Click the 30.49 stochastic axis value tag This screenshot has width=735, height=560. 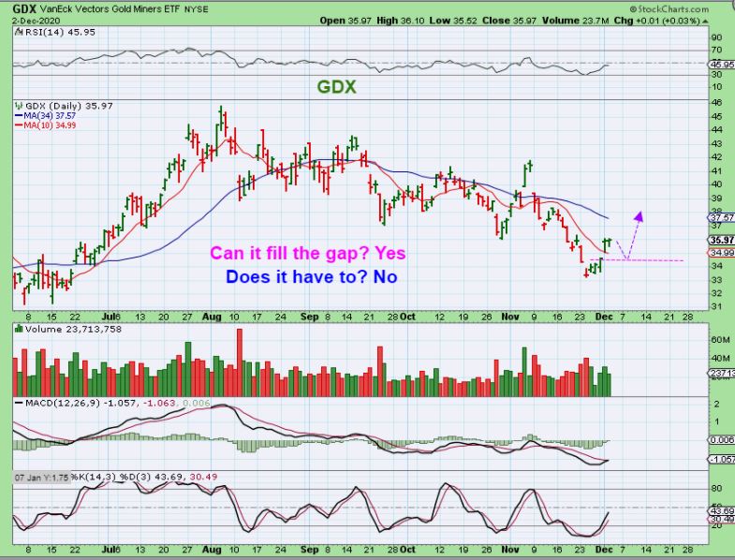(x=722, y=519)
